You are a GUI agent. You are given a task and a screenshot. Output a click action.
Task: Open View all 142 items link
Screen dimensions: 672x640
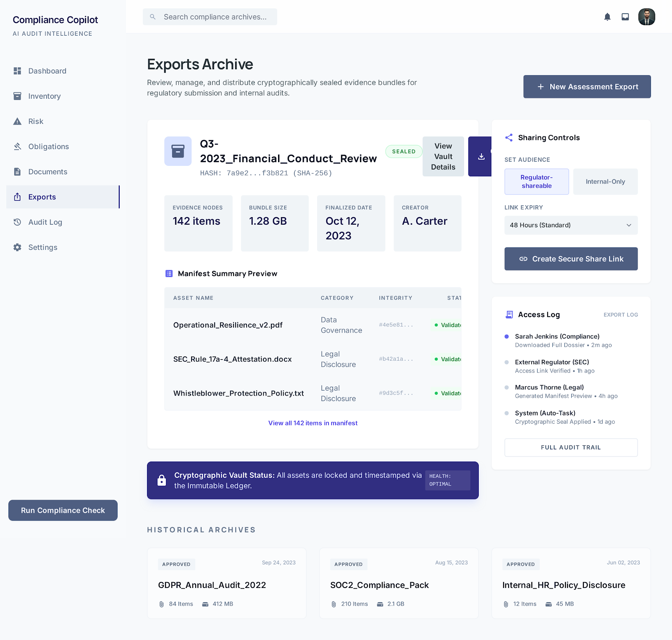click(313, 423)
